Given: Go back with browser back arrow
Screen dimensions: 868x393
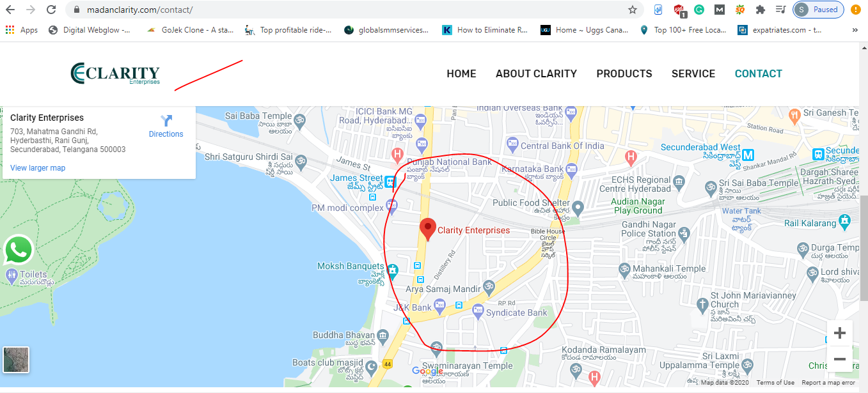Looking at the screenshot, I should tap(11, 10).
